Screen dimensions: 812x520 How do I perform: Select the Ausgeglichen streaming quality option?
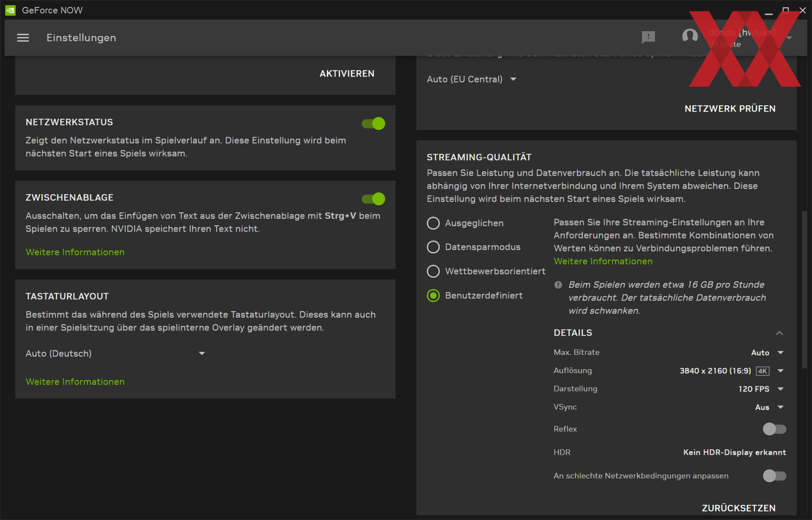[x=466, y=223]
